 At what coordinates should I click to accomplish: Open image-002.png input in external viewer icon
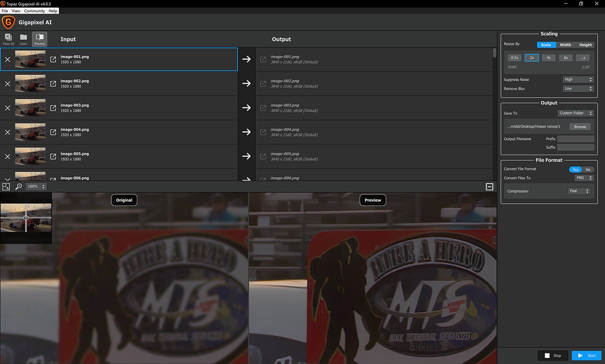tap(53, 84)
